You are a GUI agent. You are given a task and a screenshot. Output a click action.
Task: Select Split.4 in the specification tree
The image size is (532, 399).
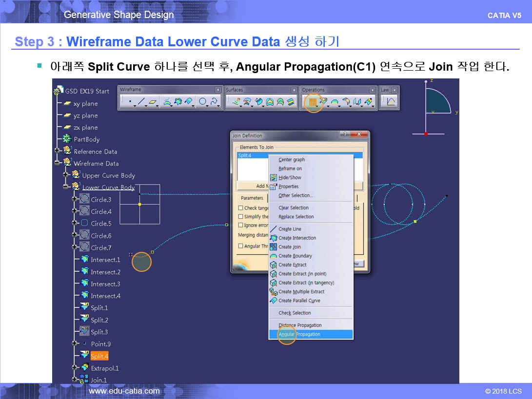[99, 356]
